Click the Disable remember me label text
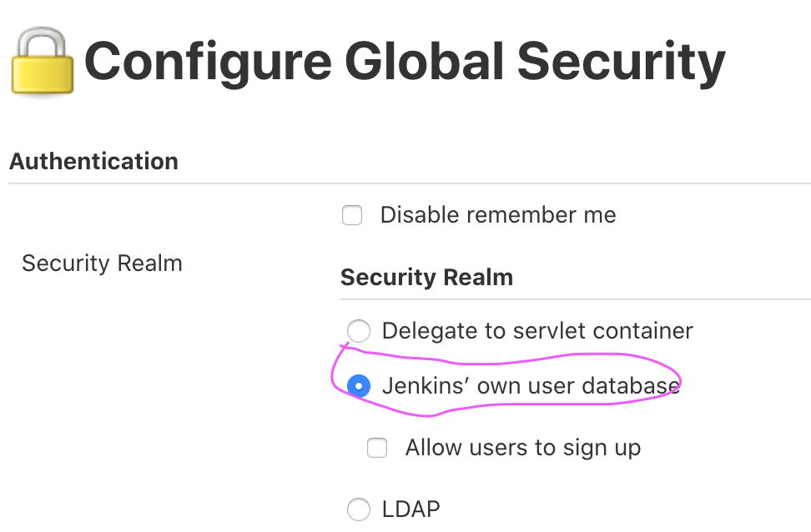811x532 pixels. coord(497,215)
